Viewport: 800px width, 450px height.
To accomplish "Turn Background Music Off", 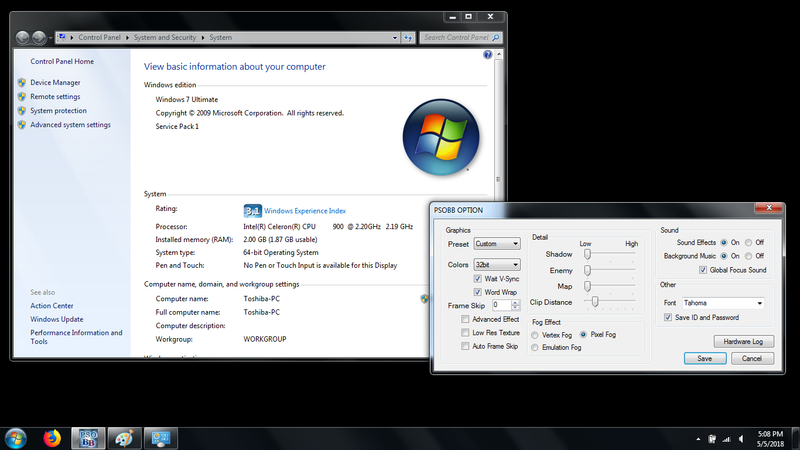I will pos(748,256).
